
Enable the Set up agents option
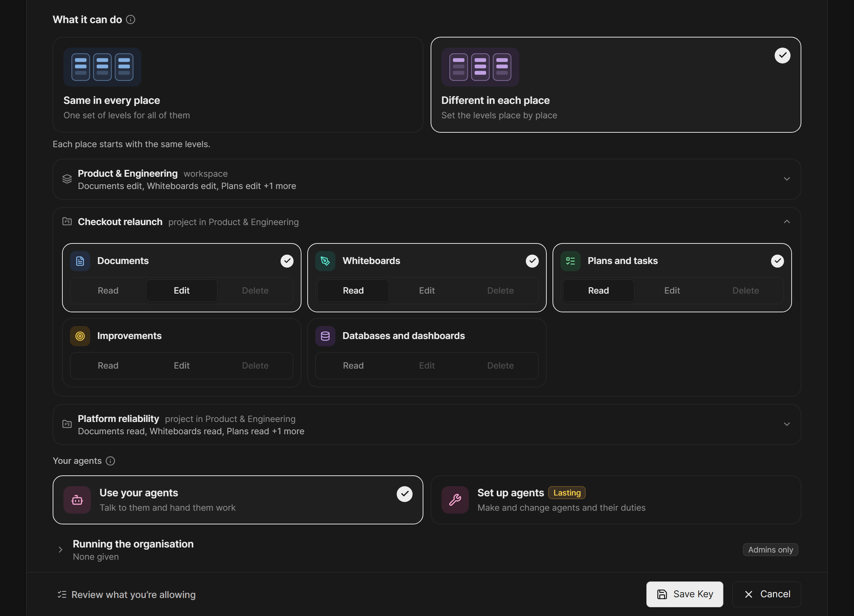pyautogui.click(x=616, y=500)
